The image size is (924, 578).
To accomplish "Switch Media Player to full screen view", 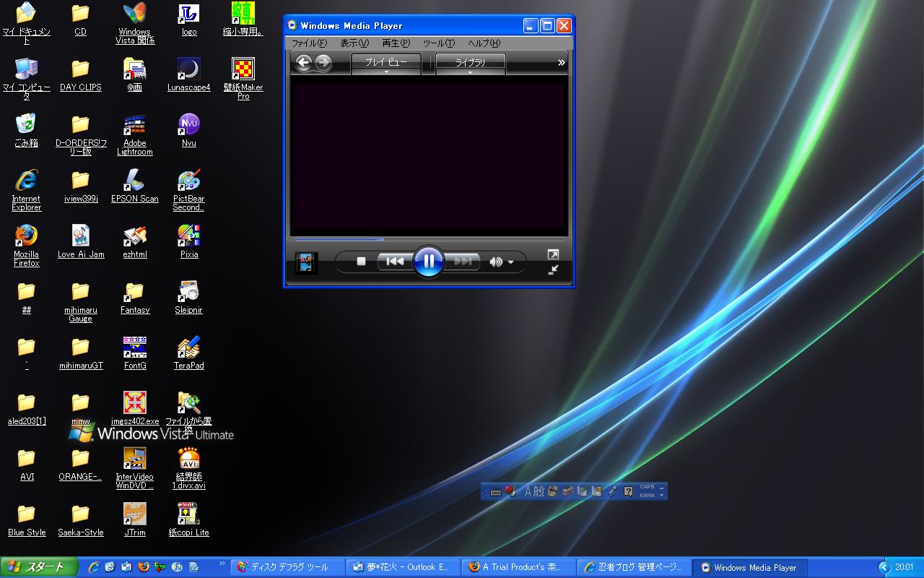I will pos(553,254).
